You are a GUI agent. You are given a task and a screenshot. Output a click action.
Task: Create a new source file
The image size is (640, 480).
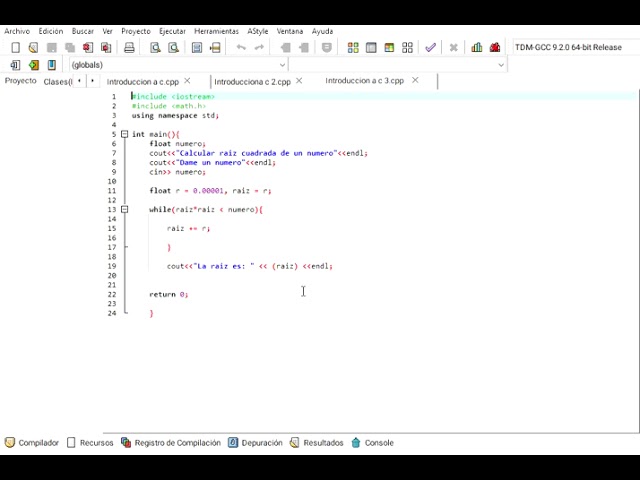16,47
